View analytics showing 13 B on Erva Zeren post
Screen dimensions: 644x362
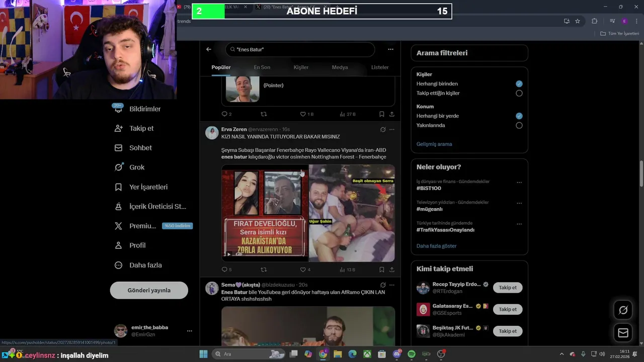pyautogui.click(x=347, y=269)
